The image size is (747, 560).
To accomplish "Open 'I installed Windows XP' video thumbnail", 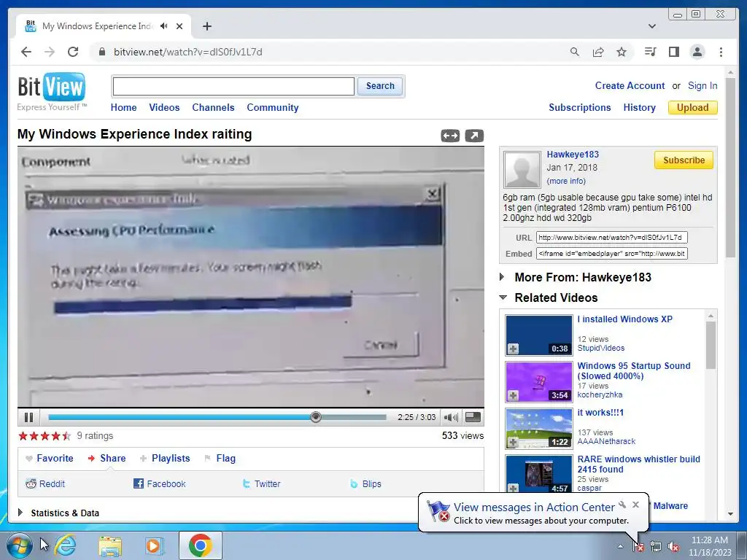I will (x=539, y=335).
